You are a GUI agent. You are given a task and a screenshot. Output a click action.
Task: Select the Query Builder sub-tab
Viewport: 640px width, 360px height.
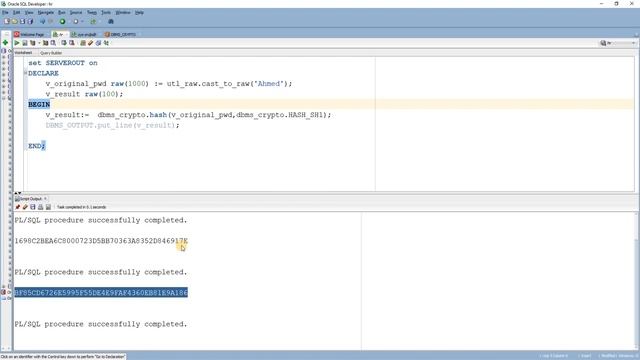click(x=51, y=53)
